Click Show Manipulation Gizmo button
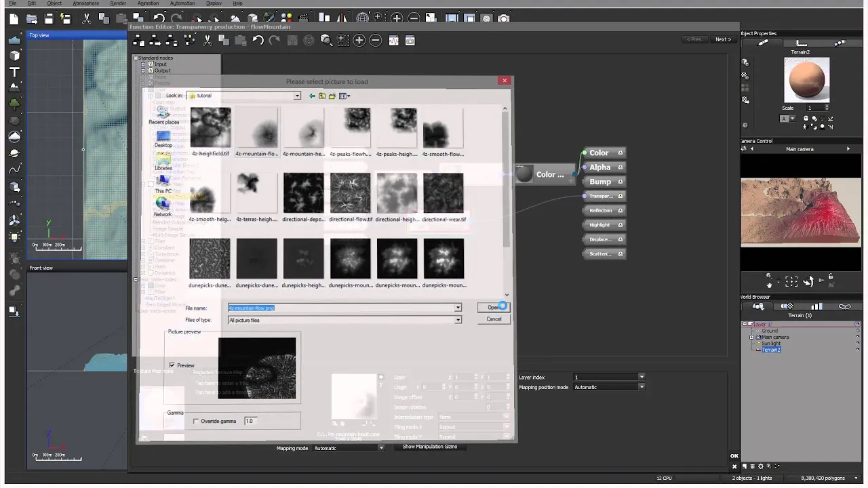Viewport: 868px width, 488px height. tap(430, 447)
